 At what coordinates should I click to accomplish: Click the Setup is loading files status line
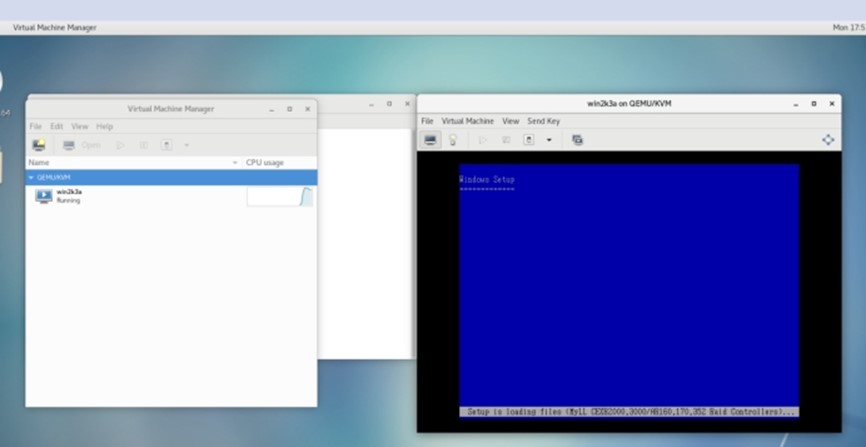(x=629, y=412)
